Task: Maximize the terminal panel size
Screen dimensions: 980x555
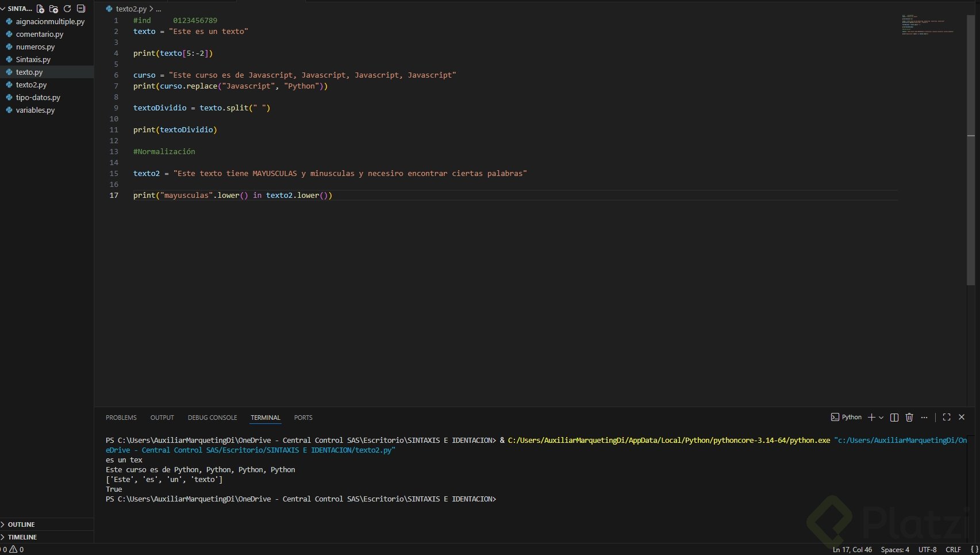Action: click(947, 418)
